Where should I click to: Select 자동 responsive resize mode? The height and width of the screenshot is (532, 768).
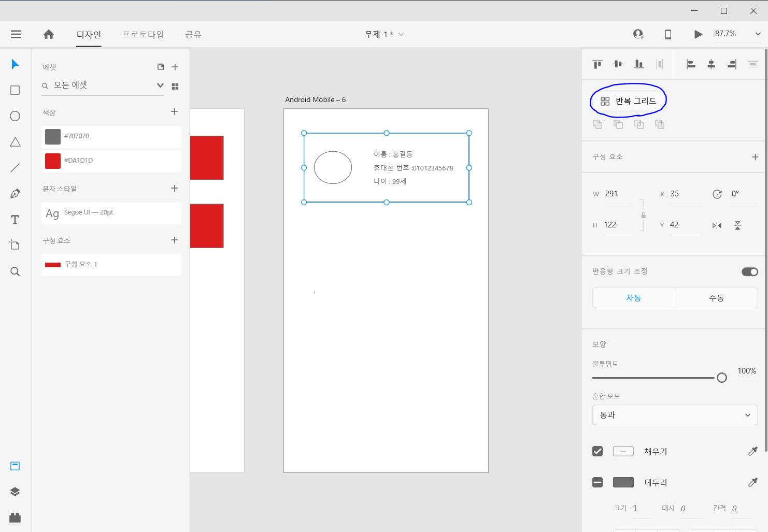coord(634,298)
